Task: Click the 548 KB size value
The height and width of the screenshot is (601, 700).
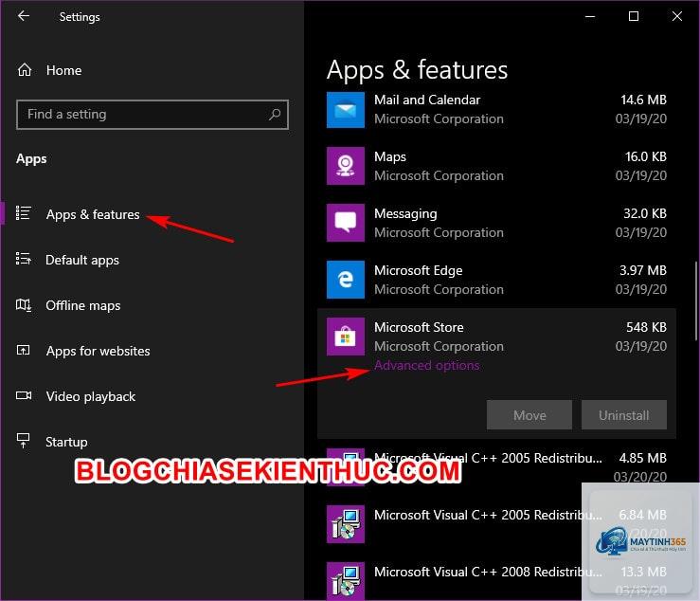Action: coord(646,328)
